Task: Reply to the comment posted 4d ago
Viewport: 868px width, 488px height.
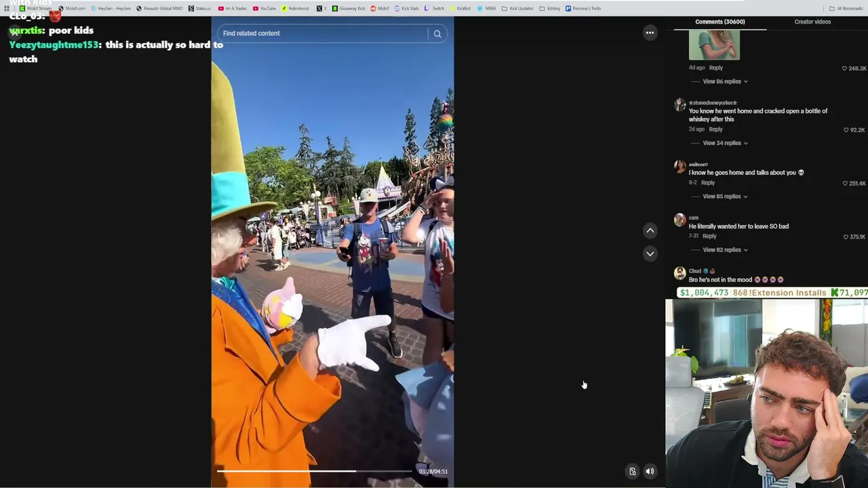Action: pos(716,68)
